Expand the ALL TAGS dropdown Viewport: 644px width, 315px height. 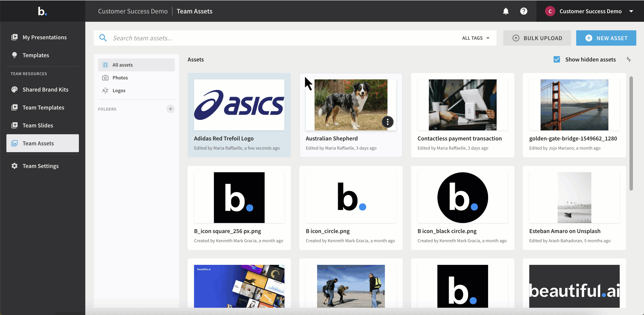tap(476, 38)
